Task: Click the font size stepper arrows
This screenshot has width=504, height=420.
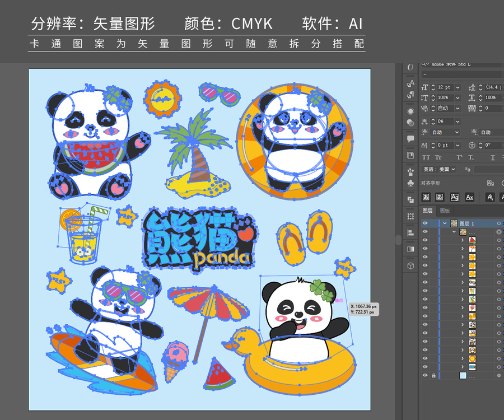Action: click(x=433, y=87)
